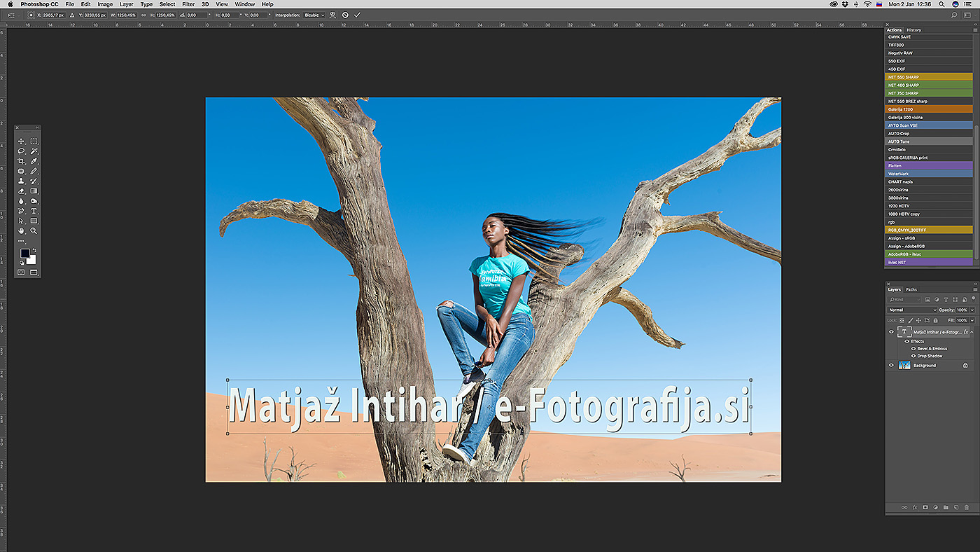Pick the Magic Wand tool

tap(34, 151)
